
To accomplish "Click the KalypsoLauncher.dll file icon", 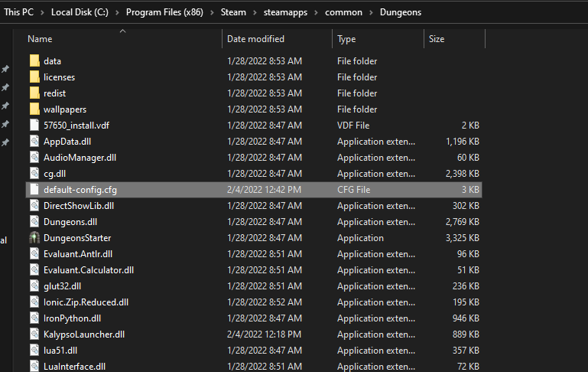I will tap(34, 334).
